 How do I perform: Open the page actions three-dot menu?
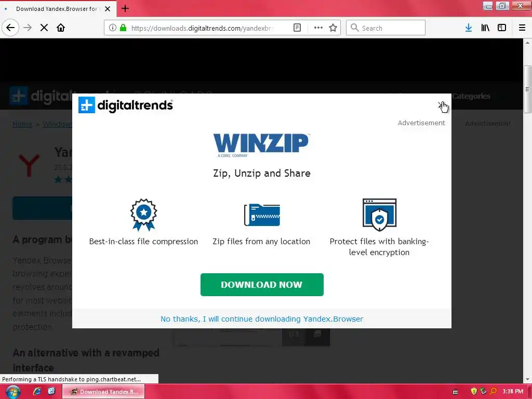pyautogui.click(x=318, y=28)
